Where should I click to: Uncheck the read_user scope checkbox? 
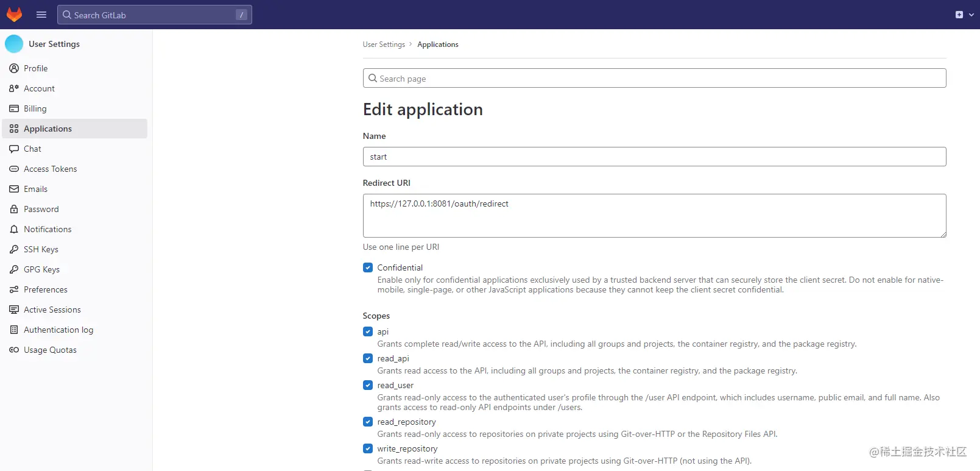368,385
